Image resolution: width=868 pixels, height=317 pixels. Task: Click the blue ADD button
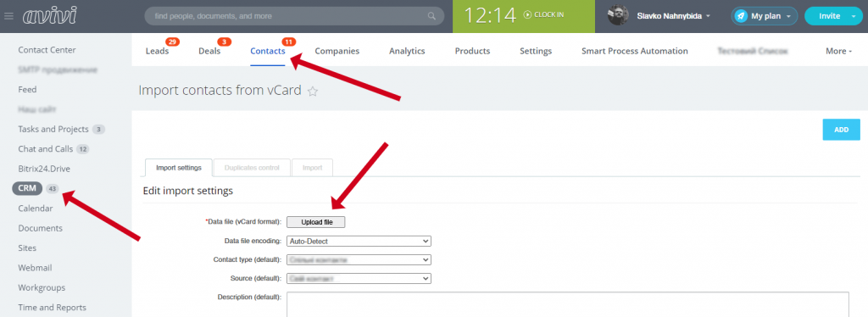coord(842,130)
